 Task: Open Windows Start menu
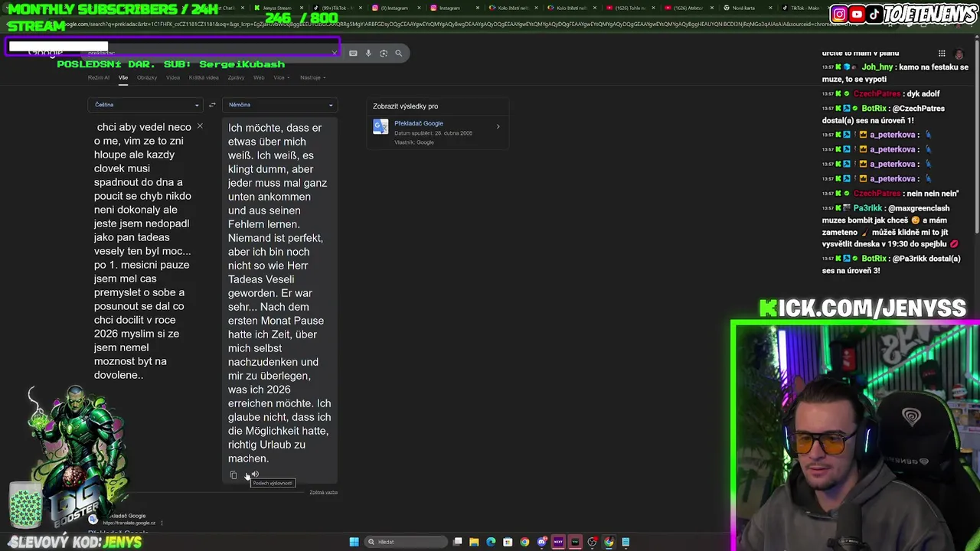[354, 542]
